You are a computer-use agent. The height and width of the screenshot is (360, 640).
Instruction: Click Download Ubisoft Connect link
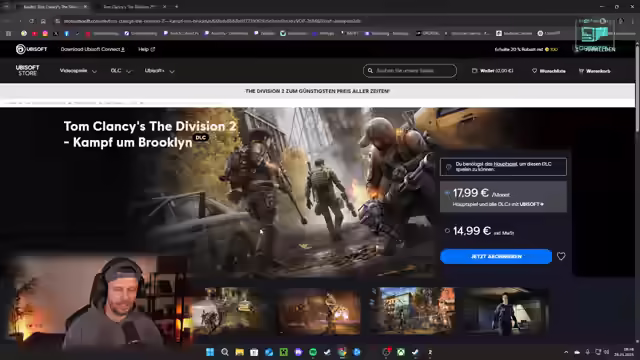[x=93, y=49]
